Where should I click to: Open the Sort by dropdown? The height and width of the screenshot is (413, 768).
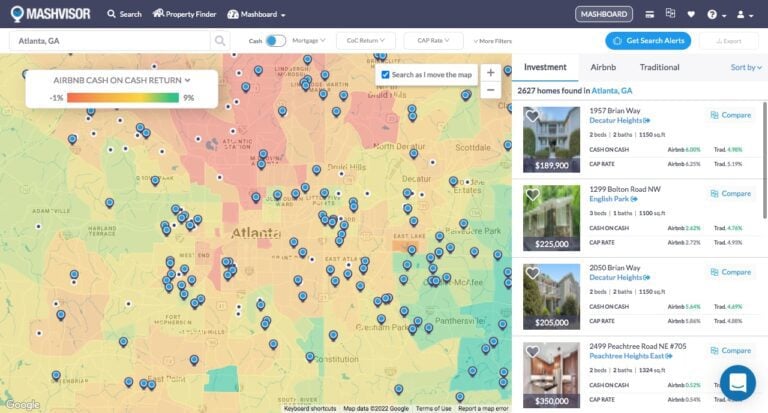[x=743, y=67]
